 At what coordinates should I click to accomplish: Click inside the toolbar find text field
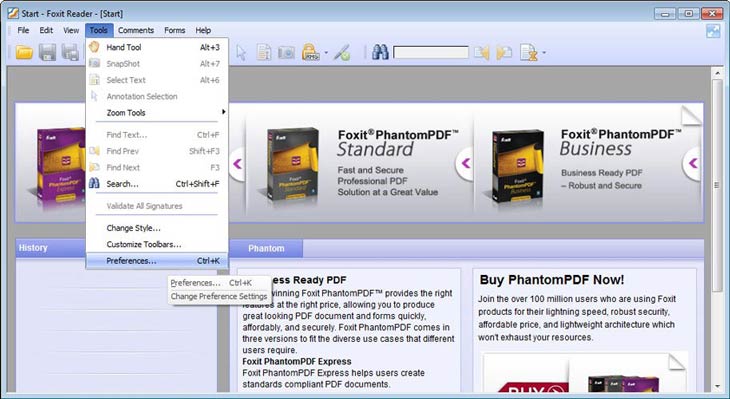[431, 52]
